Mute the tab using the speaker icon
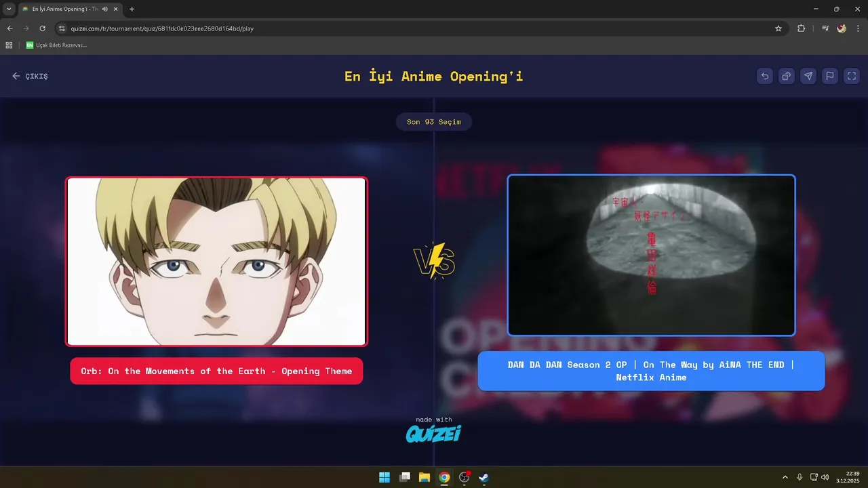868x488 pixels. (104, 9)
